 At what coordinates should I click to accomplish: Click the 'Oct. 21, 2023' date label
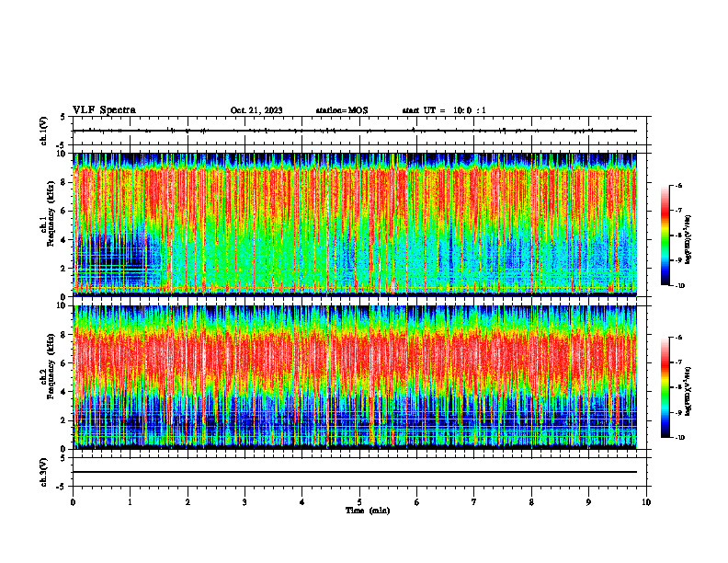point(256,110)
